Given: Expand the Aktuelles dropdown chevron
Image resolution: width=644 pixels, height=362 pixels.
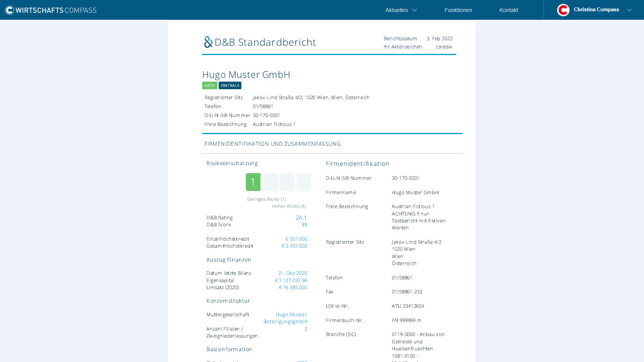Looking at the screenshot, I should 414,10.
